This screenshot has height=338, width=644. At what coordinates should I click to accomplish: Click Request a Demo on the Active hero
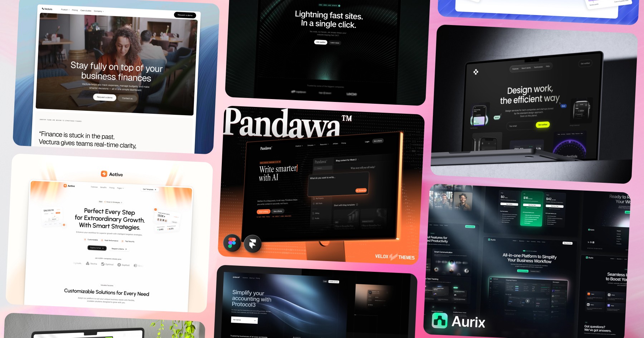click(x=119, y=249)
